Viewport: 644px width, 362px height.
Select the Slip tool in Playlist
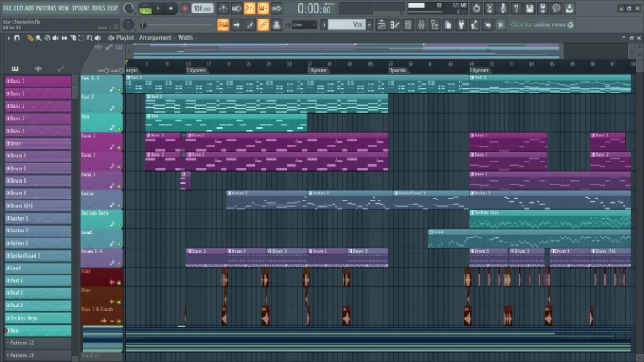[x=64, y=38]
